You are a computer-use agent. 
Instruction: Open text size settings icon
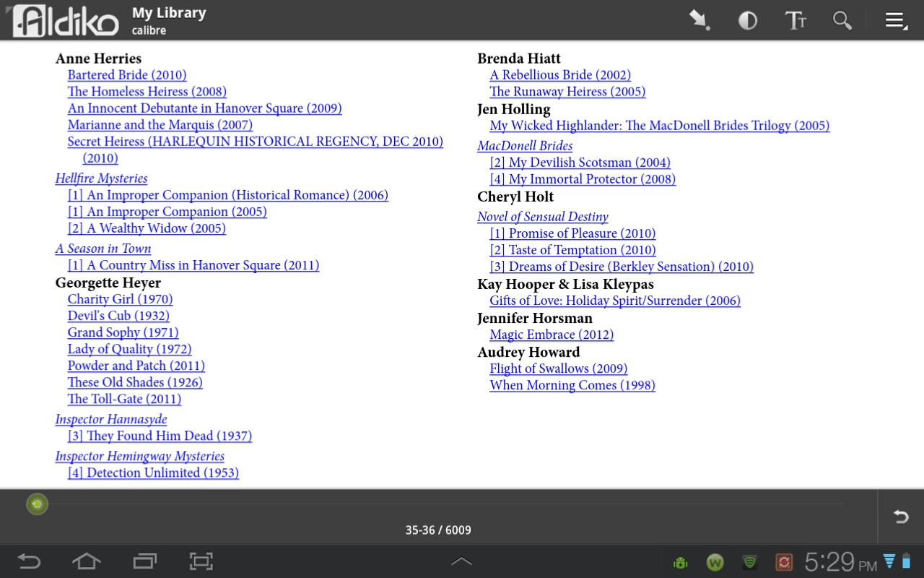[x=795, y=20]
